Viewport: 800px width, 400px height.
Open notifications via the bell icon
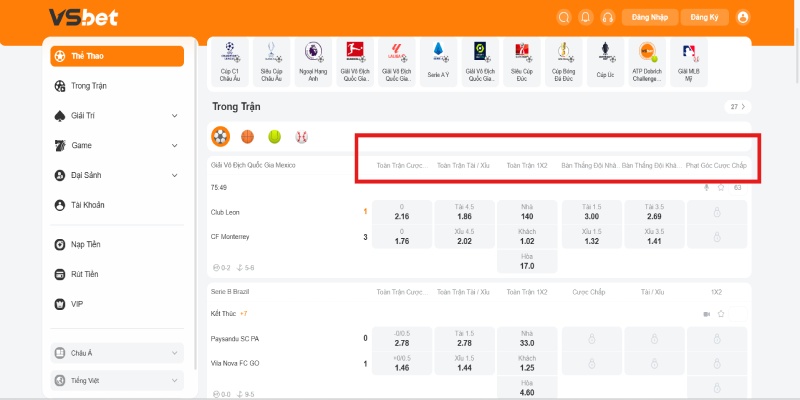[x=586, y=17]
